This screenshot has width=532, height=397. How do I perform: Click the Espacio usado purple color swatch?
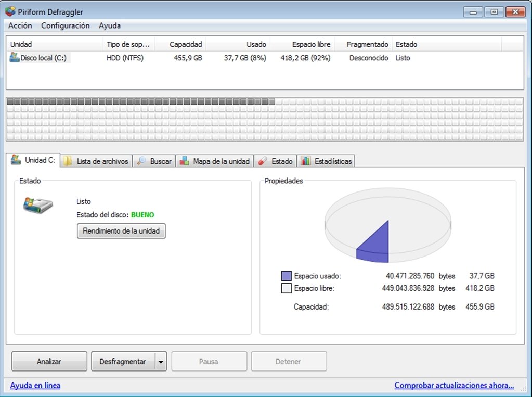(x=287, y=276)
